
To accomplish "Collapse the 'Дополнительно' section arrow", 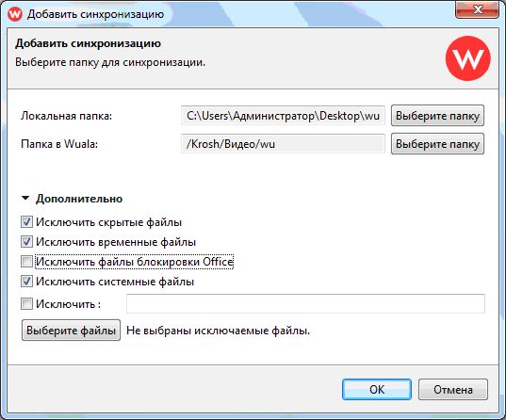I will click(x=25, y=198).
